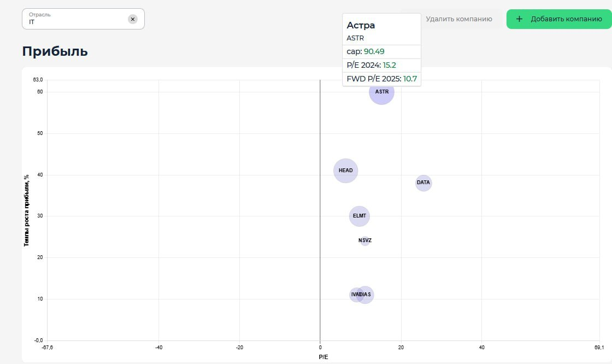This screenshot has height=364, width=612.
Task: Click the P/E 2024: 15.2 tooltip row
Action: (x=382, y=65)
